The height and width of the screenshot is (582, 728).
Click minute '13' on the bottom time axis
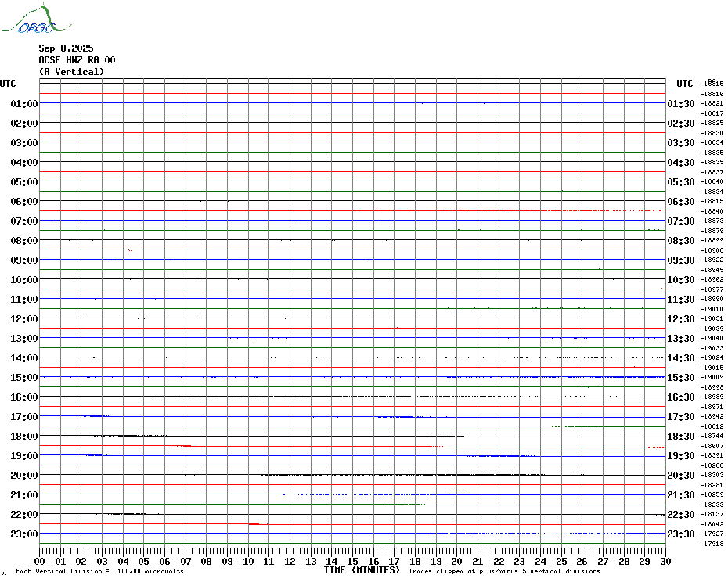[x=311, y=561]
